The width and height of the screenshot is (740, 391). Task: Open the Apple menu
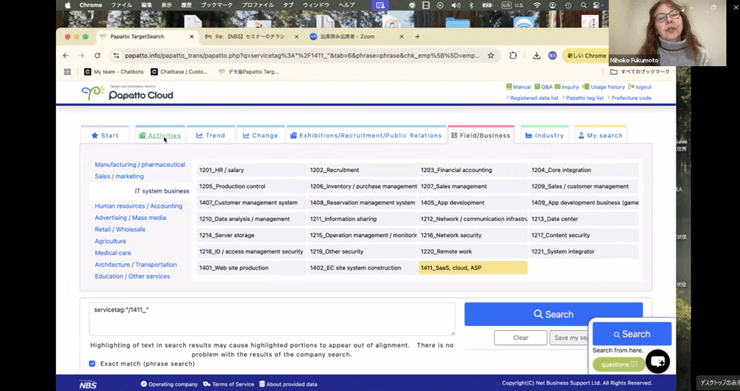(67, 5)
